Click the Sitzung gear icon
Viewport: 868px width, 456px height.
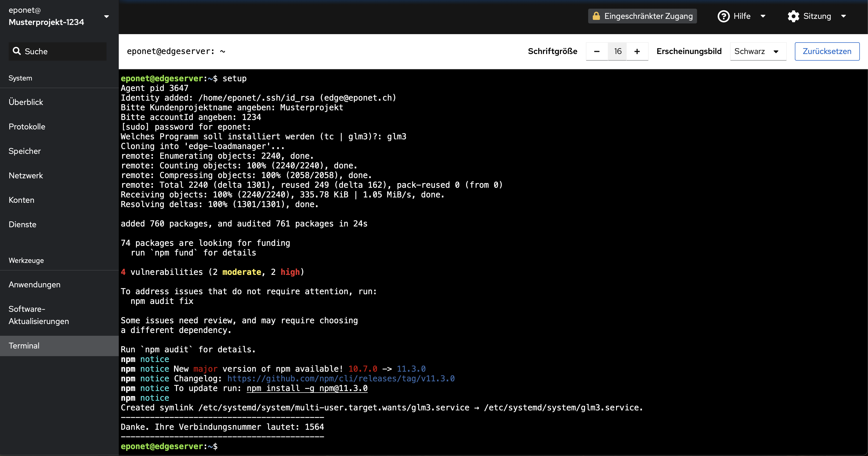click(x=793, y=16)
